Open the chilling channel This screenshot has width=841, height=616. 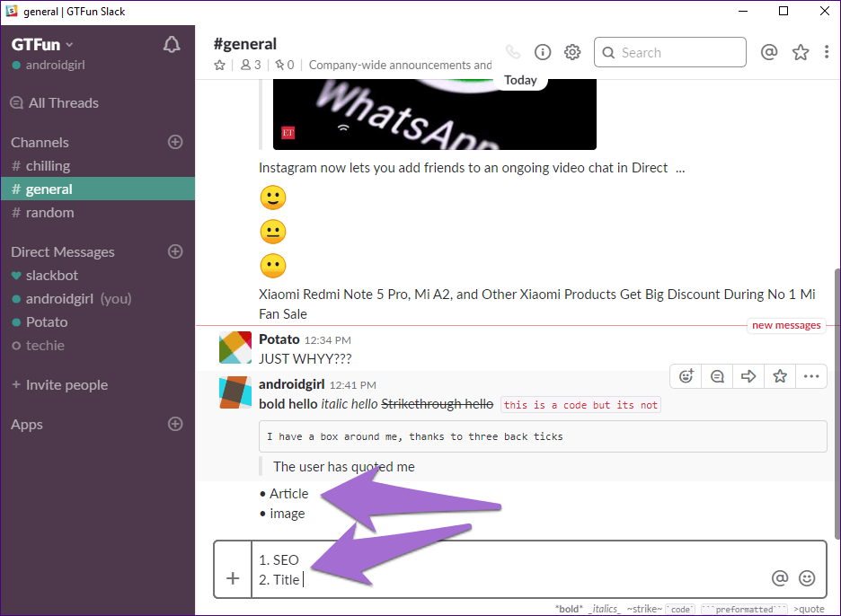(x=98, y=166)
